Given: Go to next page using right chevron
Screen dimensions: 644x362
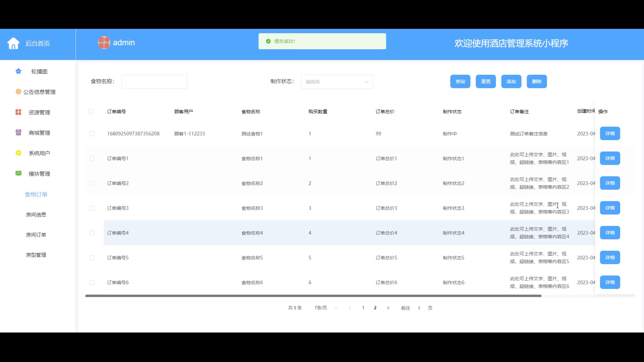Looking at the screenshot, I should point(388,308).
